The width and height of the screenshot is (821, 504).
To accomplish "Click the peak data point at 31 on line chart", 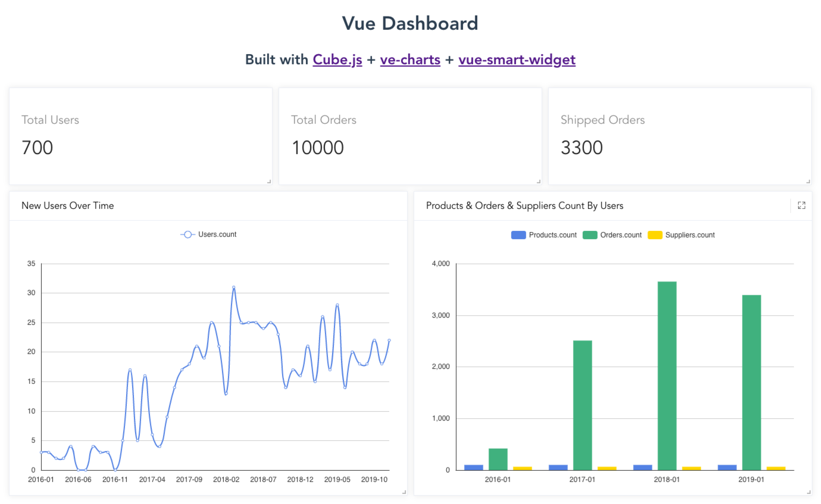I will point(234,287).
